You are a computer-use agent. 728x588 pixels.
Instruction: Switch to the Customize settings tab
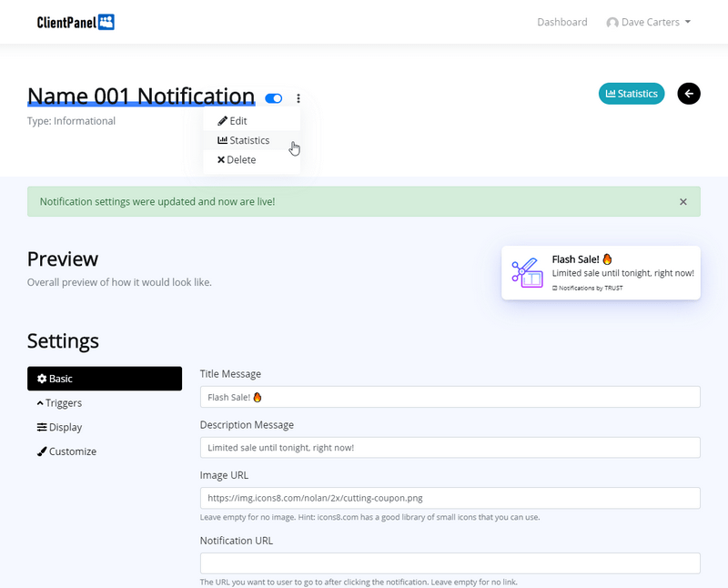pyautogui.click(x=105, y=451)
